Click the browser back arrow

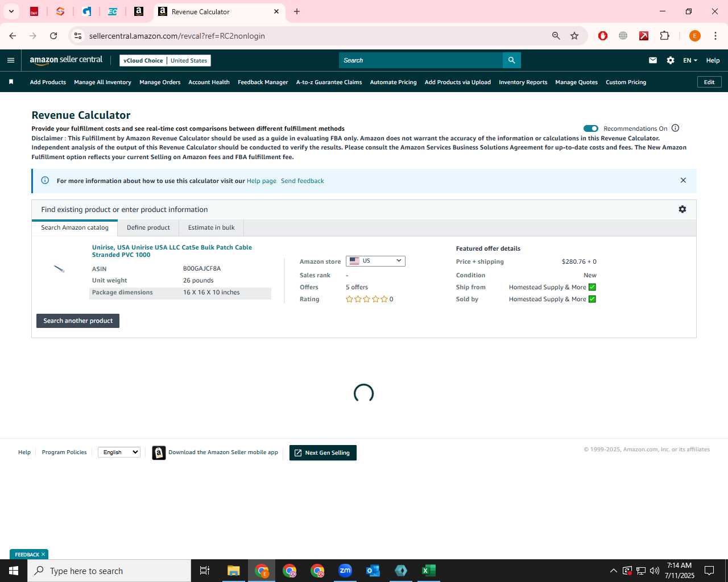pos(13,36)
